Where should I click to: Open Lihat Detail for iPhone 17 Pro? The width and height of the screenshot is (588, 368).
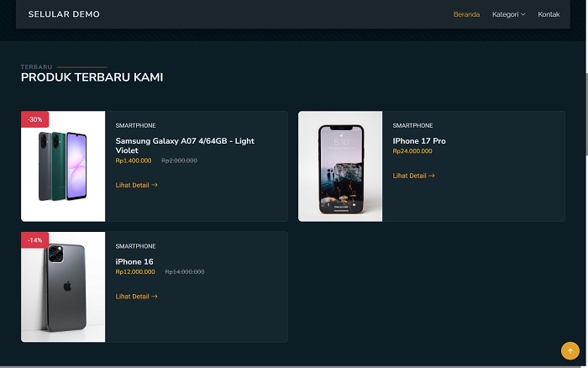[x=413, y=176]
